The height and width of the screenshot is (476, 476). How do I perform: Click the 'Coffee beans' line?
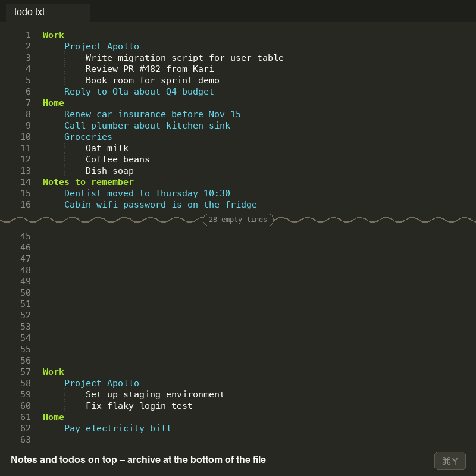pos(117,159)
